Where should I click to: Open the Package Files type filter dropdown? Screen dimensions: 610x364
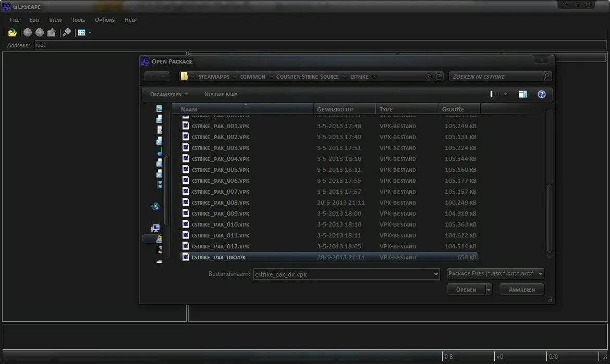[x=496, y=273]
